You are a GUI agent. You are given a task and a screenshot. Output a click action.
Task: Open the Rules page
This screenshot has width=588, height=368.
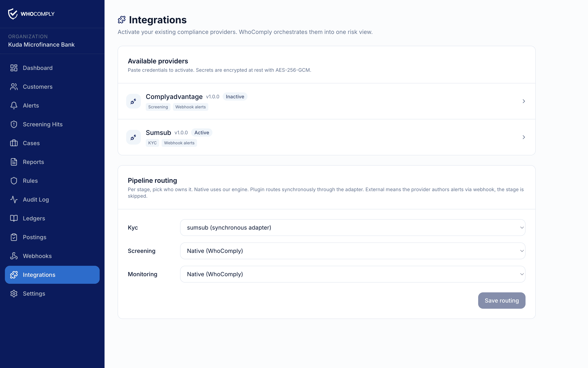coord(52,181)
